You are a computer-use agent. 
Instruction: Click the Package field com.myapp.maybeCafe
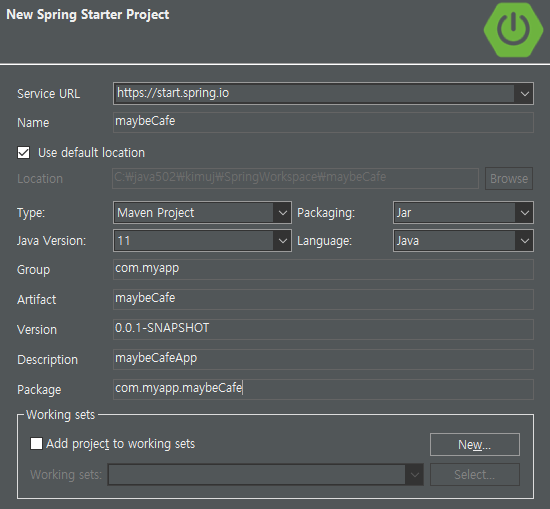323,389
